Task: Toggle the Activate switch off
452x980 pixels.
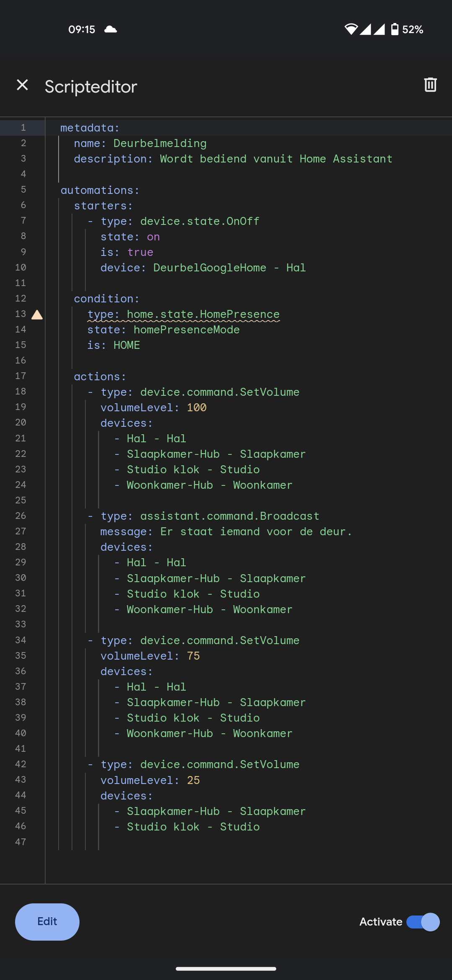Action: [x=423, y=922]
